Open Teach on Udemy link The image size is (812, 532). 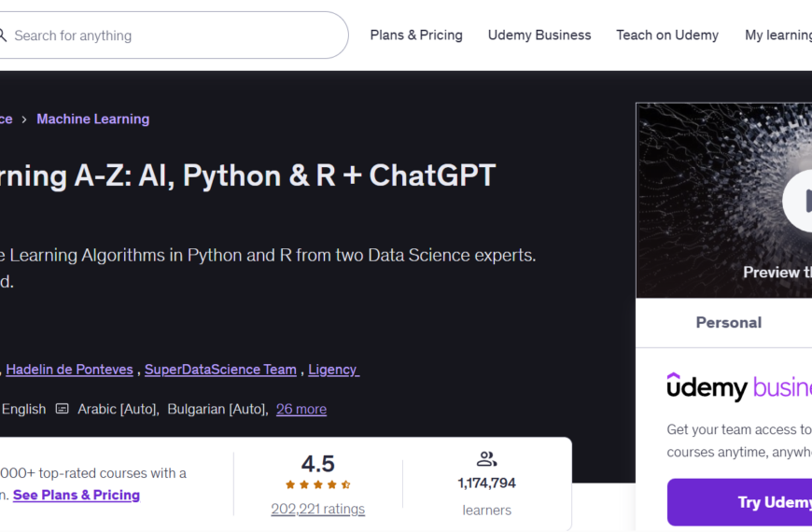667,35
